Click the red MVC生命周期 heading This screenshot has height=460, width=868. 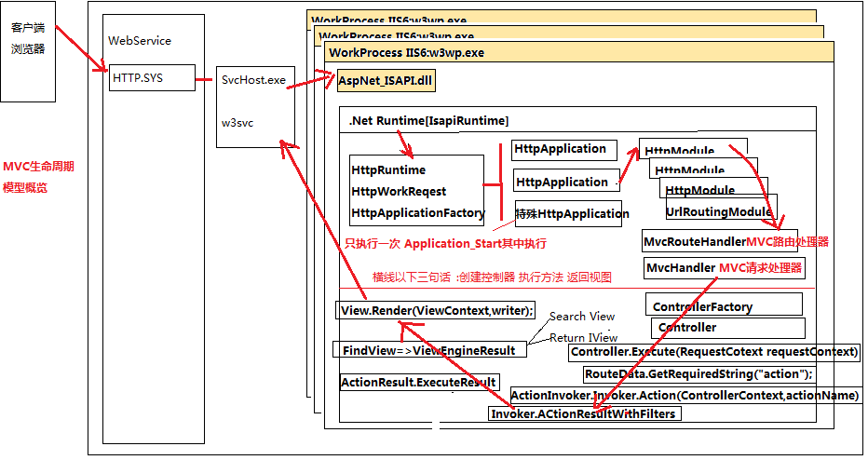(39, 166)
